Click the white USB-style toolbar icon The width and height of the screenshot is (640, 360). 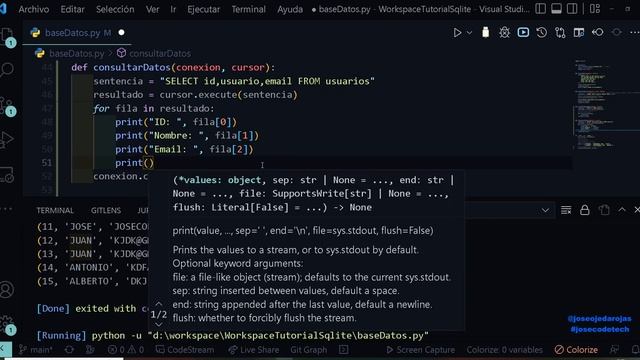(x=485, y=32)
